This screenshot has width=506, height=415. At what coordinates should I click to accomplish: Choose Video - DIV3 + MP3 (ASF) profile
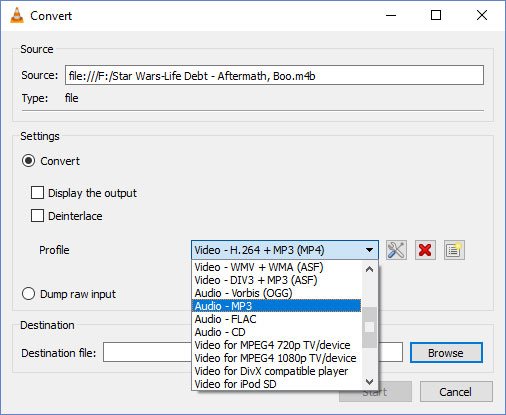click(x=276, y=280)
